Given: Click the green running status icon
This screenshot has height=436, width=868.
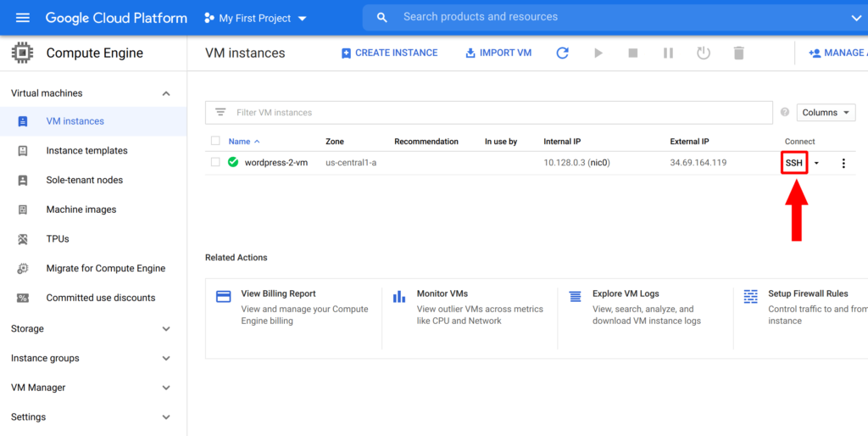Looking at the screenshot, I should [x=233, y=162].
